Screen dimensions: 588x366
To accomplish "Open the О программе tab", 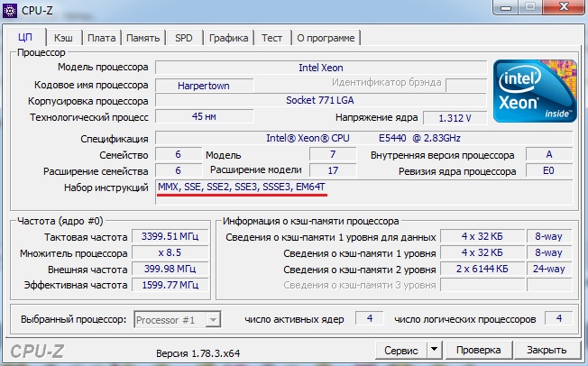I will point(326,38).
